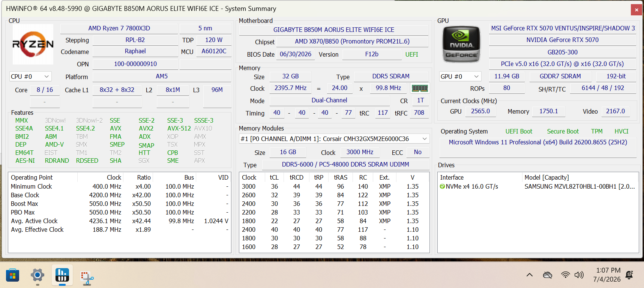Click the HVCI indicator
The image size is (644, 288).
[621, 131]
